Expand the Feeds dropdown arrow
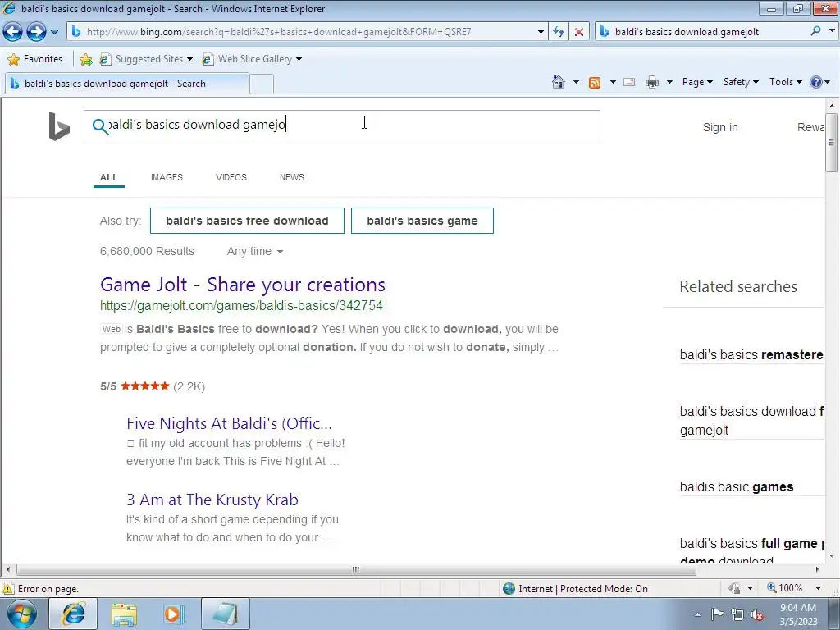Screen dimensions: 840x630 click(613, 82)
